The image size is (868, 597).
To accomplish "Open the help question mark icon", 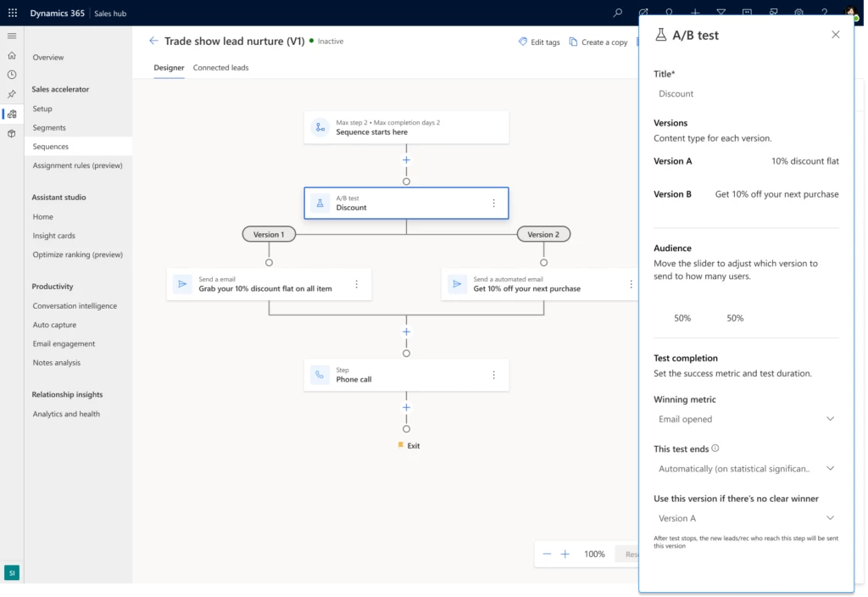I will click(x=822, y=12).
